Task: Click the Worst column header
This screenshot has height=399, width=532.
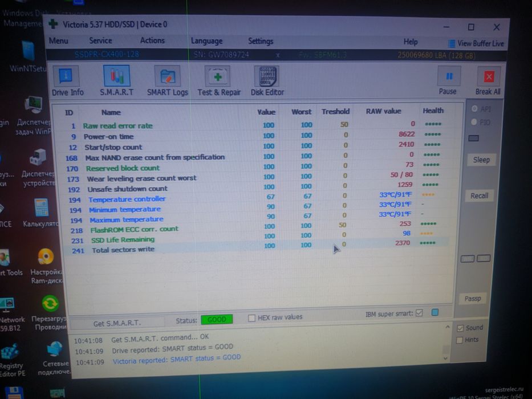Action: coord(301,112)
